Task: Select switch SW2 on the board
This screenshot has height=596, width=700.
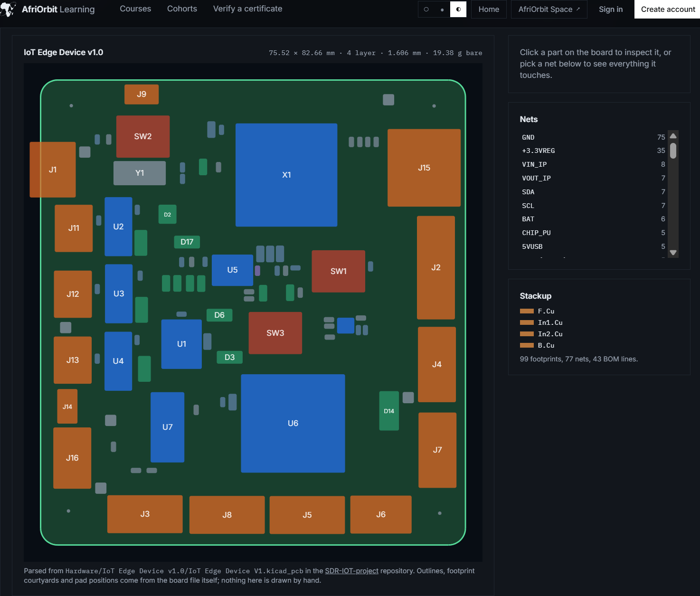Action: 143,136
